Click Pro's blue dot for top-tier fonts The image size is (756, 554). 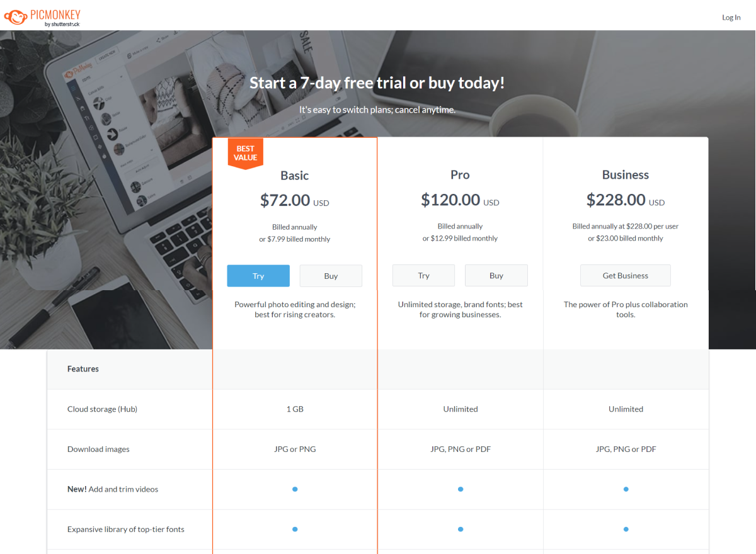pyautogui.click(x=461, y=529)
